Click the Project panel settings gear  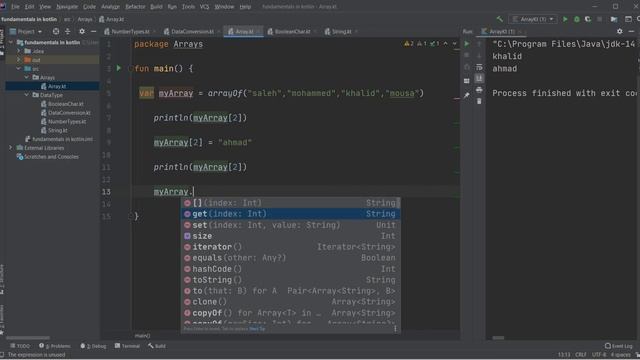(x=82, y=31)
